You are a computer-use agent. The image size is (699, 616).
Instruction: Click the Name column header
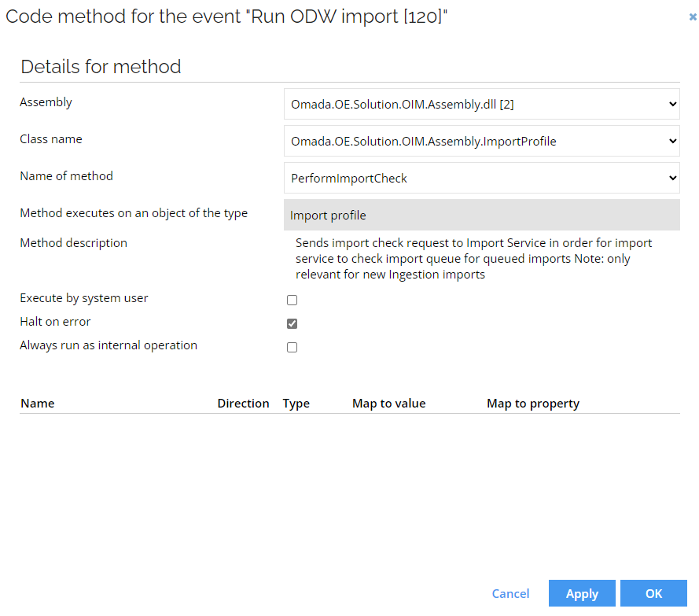tap(38, 404)
